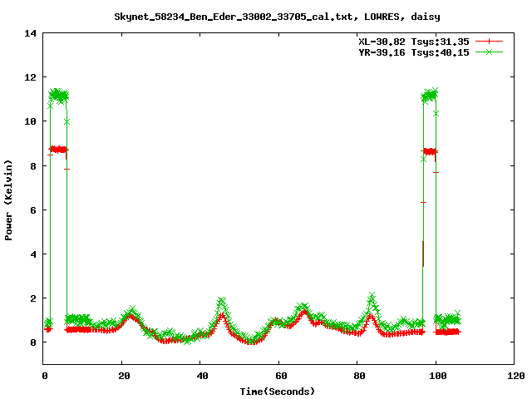Click the x-axis tick label 60
This screenshot has width=532, height=399.
[x=281, y=376]
